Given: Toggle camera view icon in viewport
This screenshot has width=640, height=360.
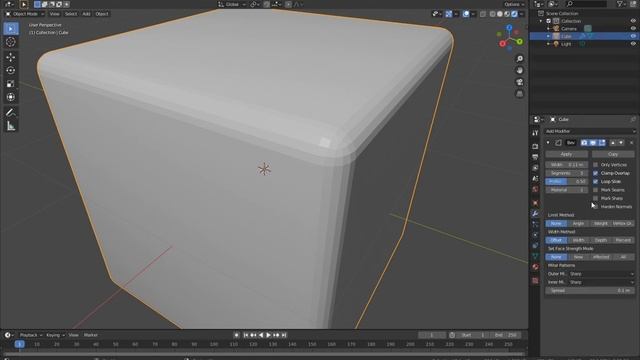Looking at the screenshot, I should pos(520,82).
